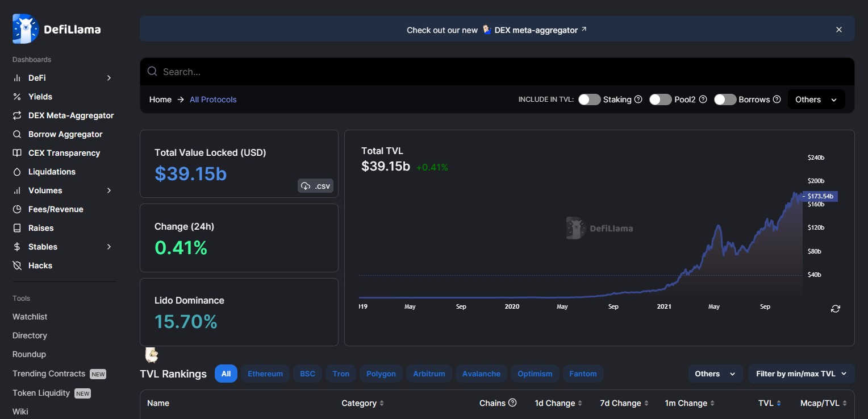Click the DEX Meta-Aggregator swap icon
Screen dimensions: 868x419
(x=17, y=115)
